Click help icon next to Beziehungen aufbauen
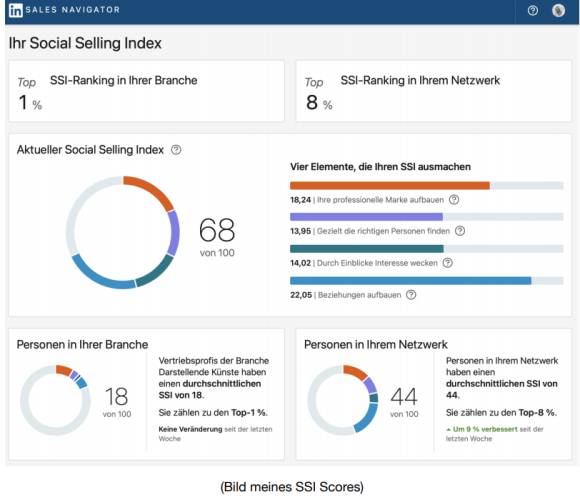This screenshot has width=580, height=502. coord(411,295)
